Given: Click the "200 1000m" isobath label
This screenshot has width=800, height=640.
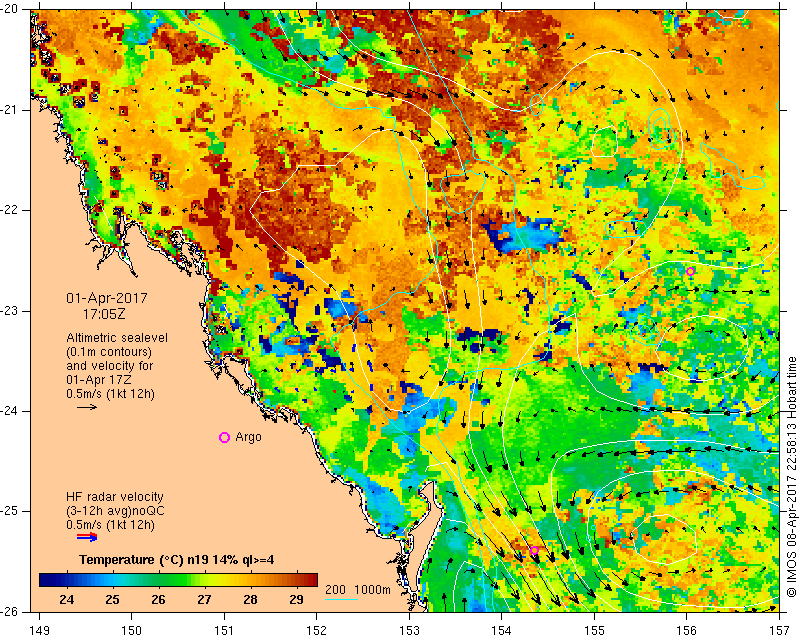Looking at the screenshot, I should [358, 589].
